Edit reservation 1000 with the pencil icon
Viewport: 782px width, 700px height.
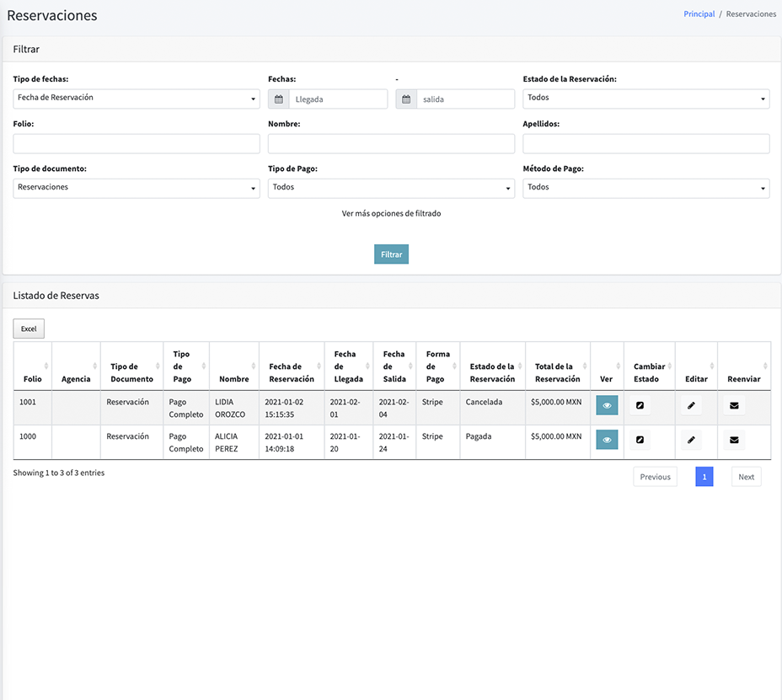(691, 440)
